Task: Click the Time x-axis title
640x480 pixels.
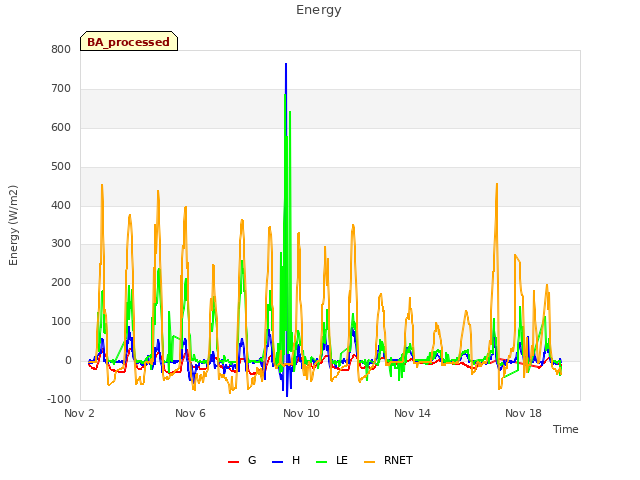Action: tap(566, 429)
